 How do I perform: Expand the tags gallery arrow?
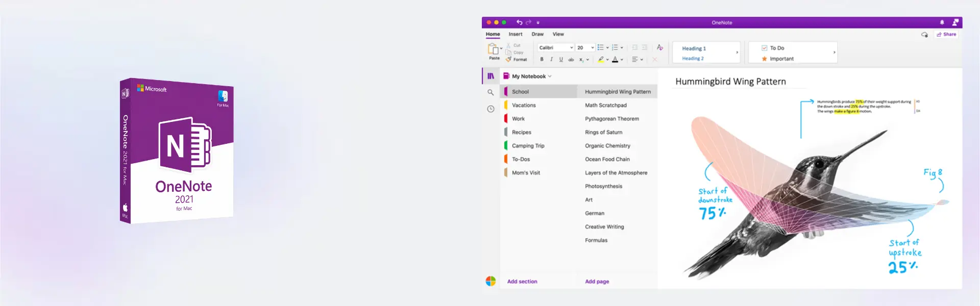(835, 52)
